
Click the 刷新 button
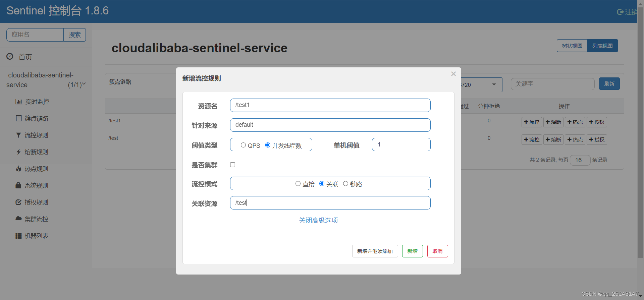[609, 84]
